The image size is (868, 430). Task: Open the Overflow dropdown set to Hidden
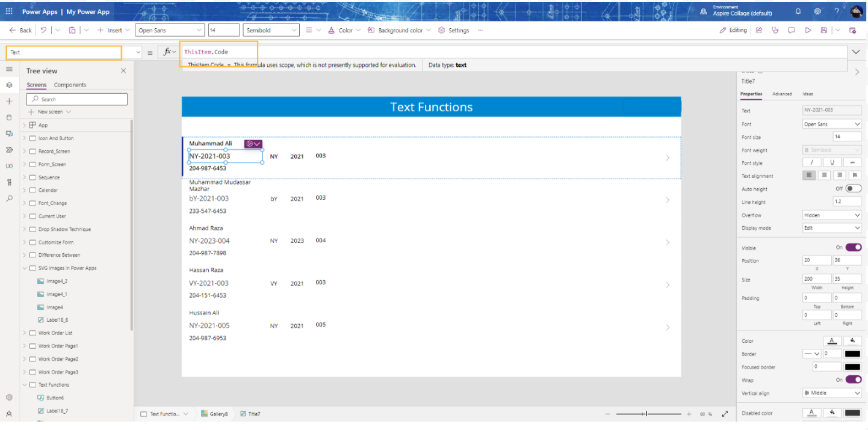tap(831, 215)
